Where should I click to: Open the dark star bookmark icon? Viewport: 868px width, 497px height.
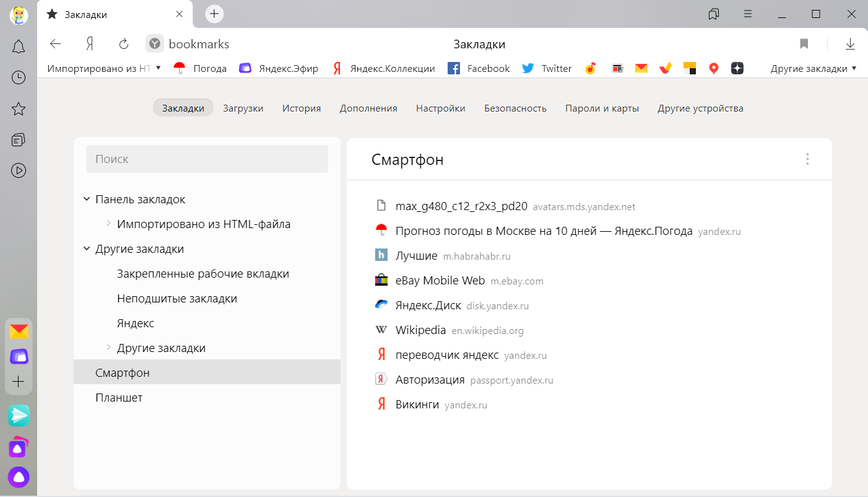click(x=737, y=68)
